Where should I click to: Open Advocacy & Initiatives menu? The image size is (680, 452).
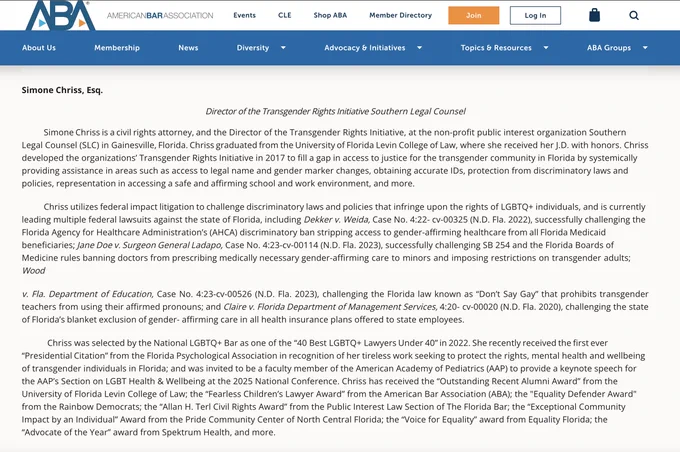pos(365,48)
